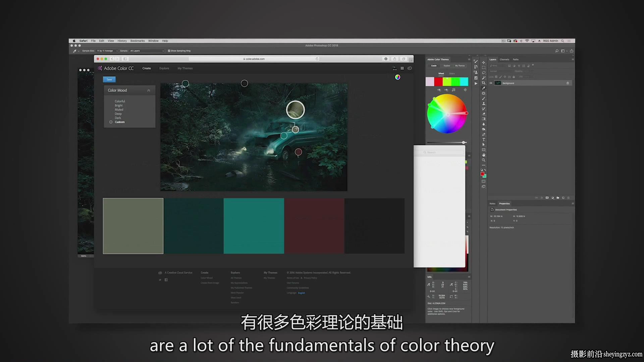This screenshot has height=362, width=644.
Task: Select the Pen tool
Action: click(484, 134)
